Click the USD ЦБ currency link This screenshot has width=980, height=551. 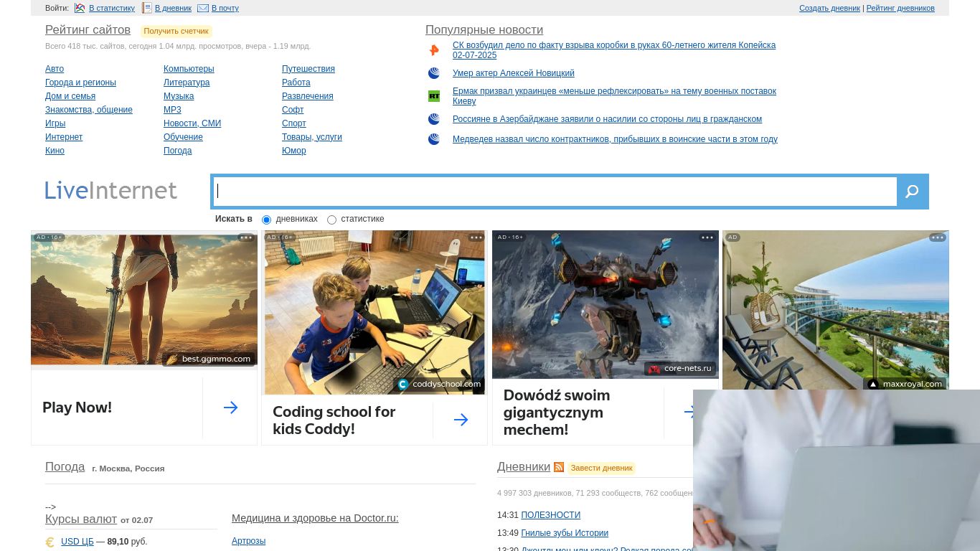click(77, 542)
